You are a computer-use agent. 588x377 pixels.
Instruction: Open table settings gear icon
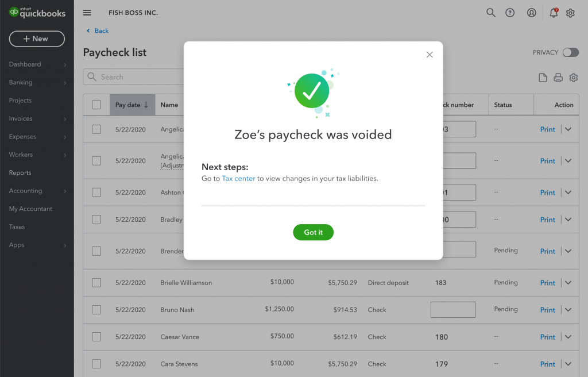(x=574, y=78)
